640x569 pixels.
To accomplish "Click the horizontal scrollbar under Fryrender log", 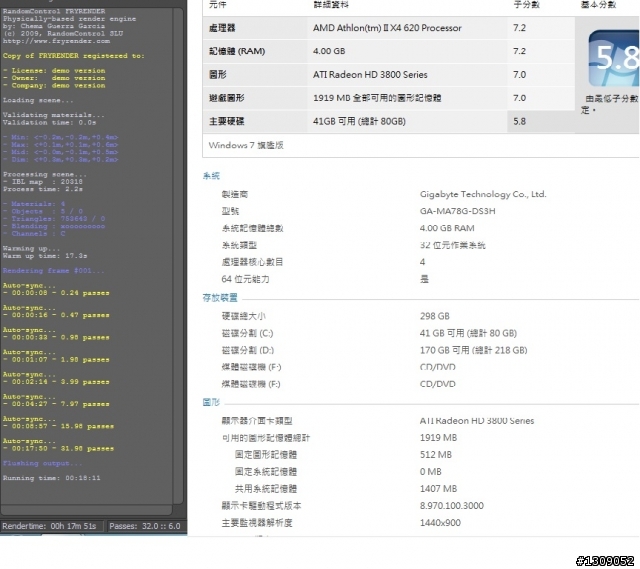I will tap(86, 510).
